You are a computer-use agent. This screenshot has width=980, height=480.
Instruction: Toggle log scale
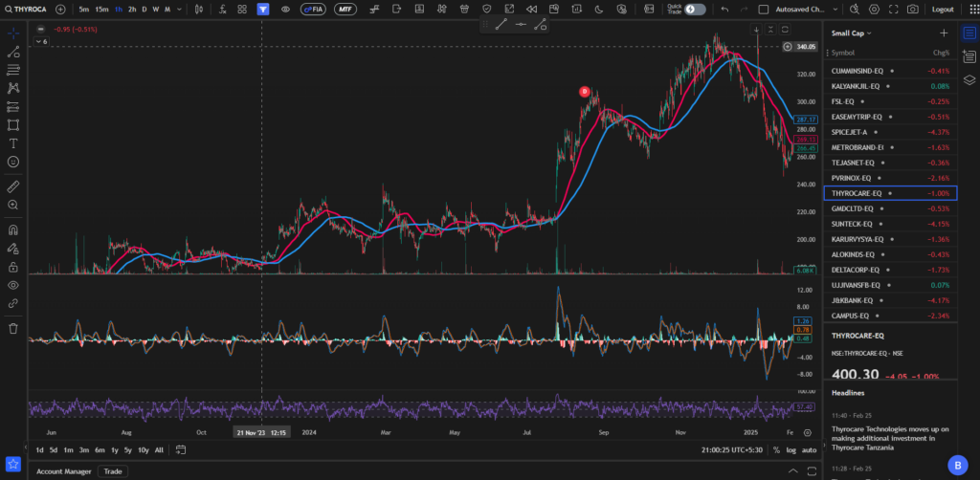tap(791, 450)
